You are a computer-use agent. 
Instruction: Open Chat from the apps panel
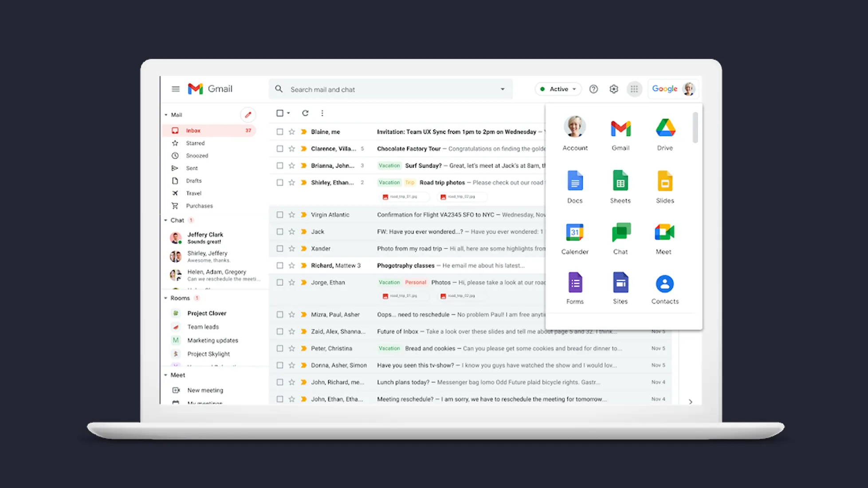pyautogui.click(x=621, y=239)
